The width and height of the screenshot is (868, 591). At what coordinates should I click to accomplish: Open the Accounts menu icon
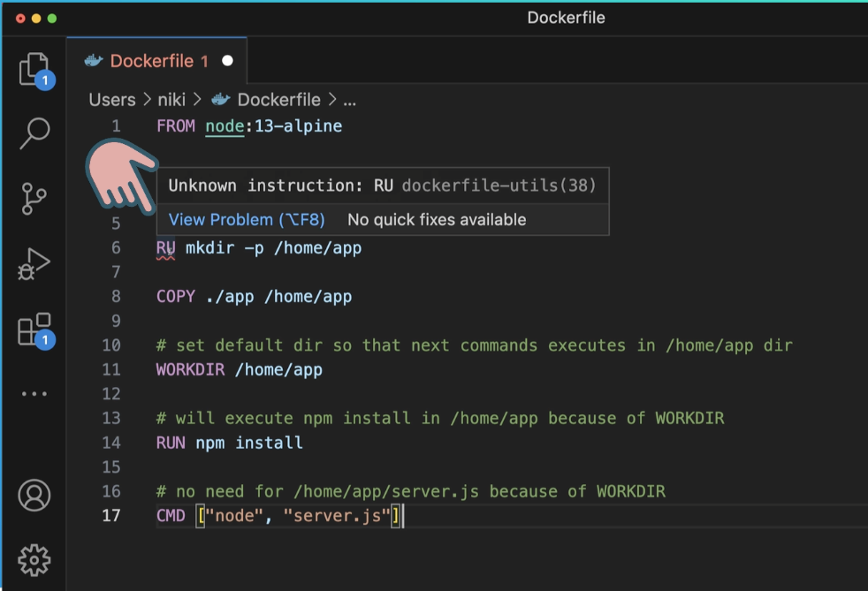(34, 496)
